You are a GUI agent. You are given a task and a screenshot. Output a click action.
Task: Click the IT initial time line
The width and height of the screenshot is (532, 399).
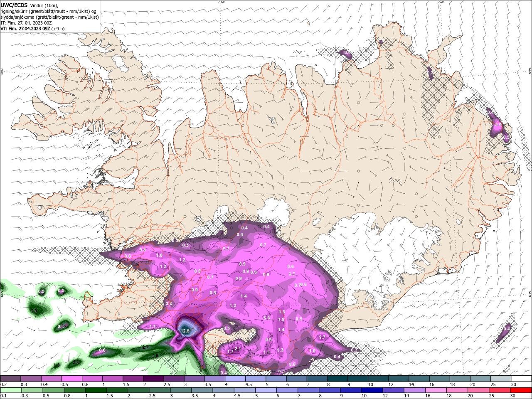[26, 23]
